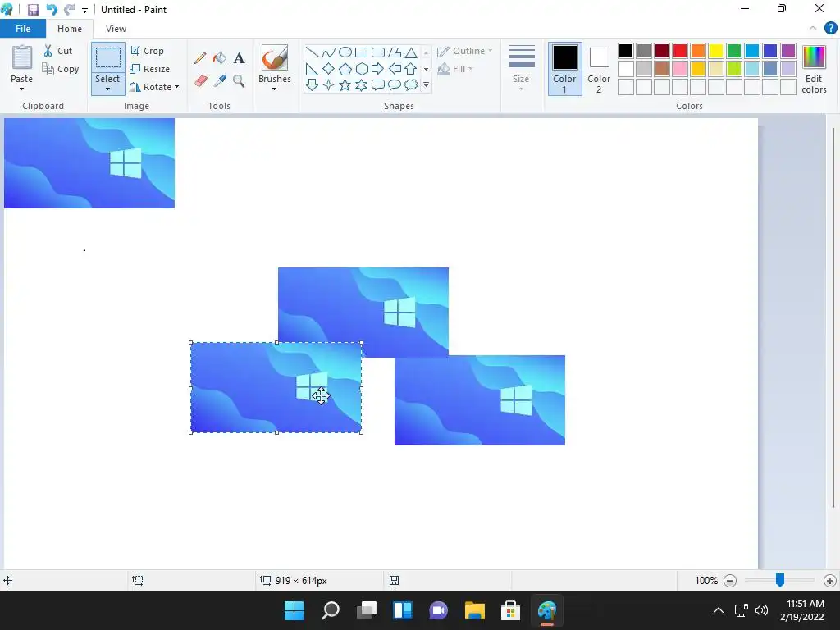
Task: Choose the Triangle shape
Action: tap(411, 52)
